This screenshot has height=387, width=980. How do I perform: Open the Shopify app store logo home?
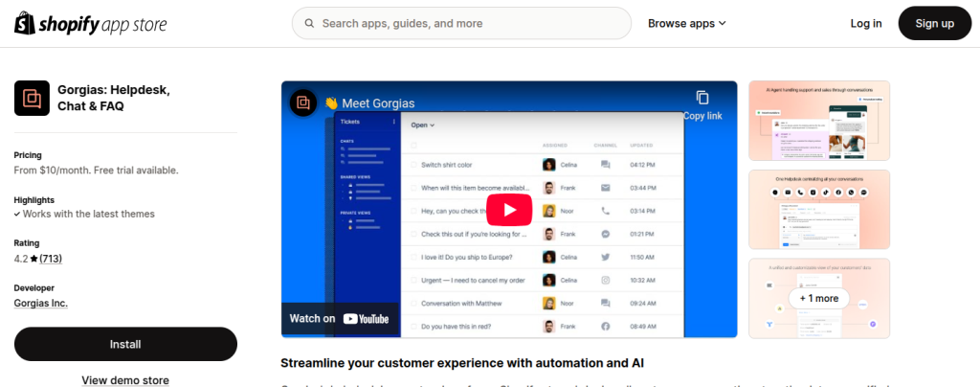tap(91, 24)
